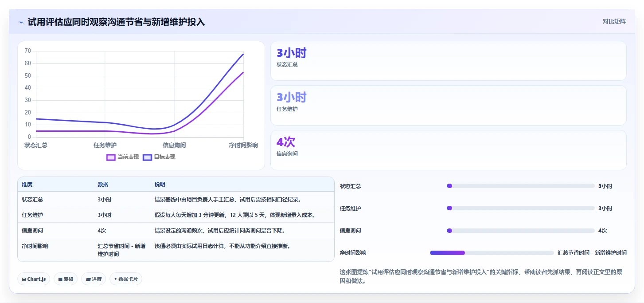Click the 4次 value next to the 信息询问 progress bar

tap(602, 231)
